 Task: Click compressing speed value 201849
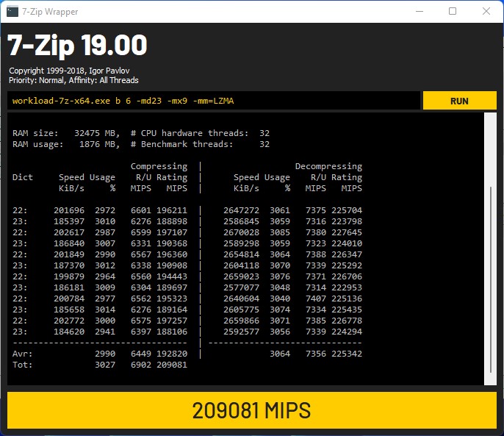coord(69,254)
